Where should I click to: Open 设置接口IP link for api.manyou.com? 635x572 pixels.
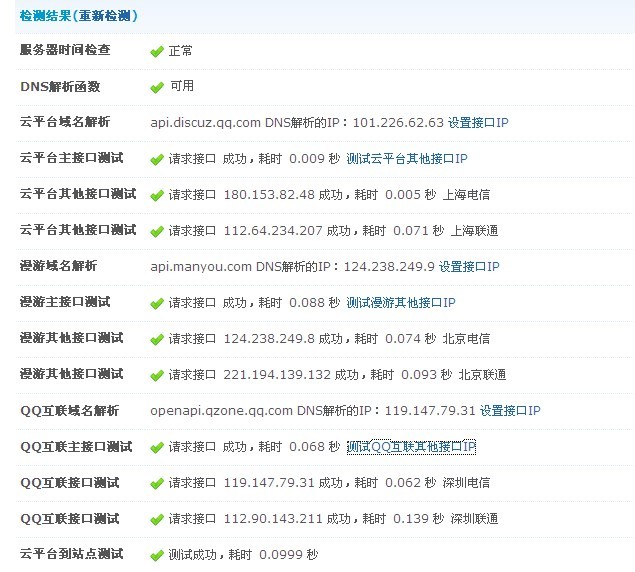click(469, 267)
